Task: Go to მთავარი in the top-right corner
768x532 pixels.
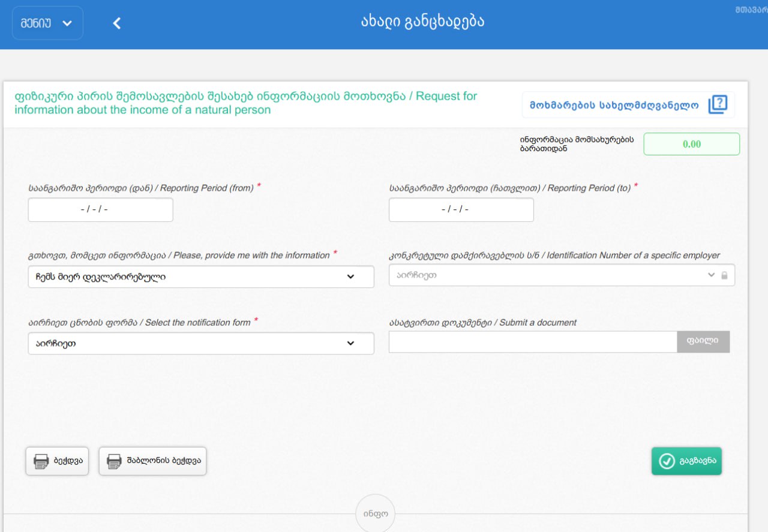Action: coord(751,10)
